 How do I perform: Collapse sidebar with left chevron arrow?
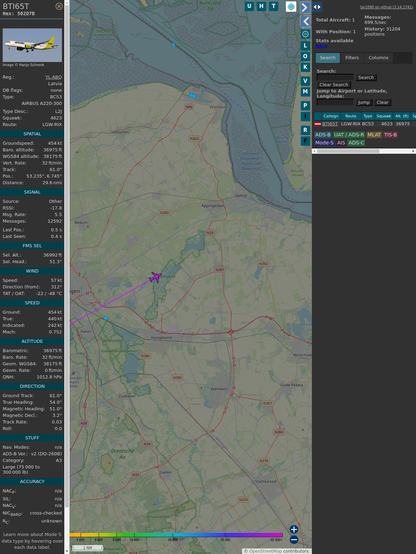(305, 22)
